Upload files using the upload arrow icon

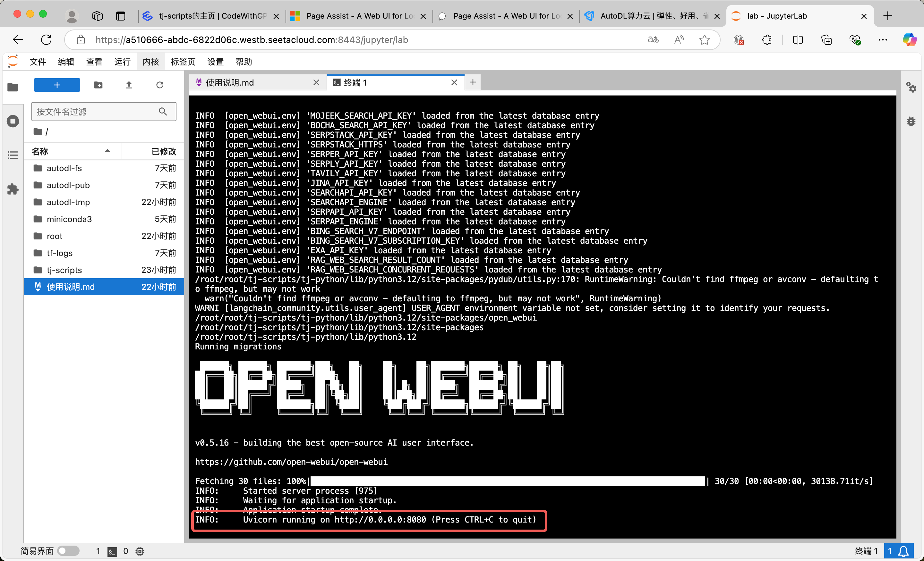click(x=129, y=85)
